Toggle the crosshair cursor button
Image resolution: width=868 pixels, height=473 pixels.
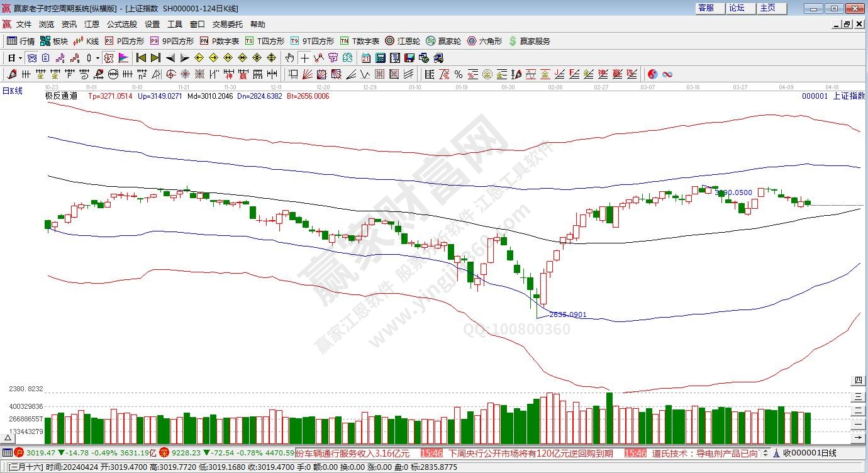point(304,58)
